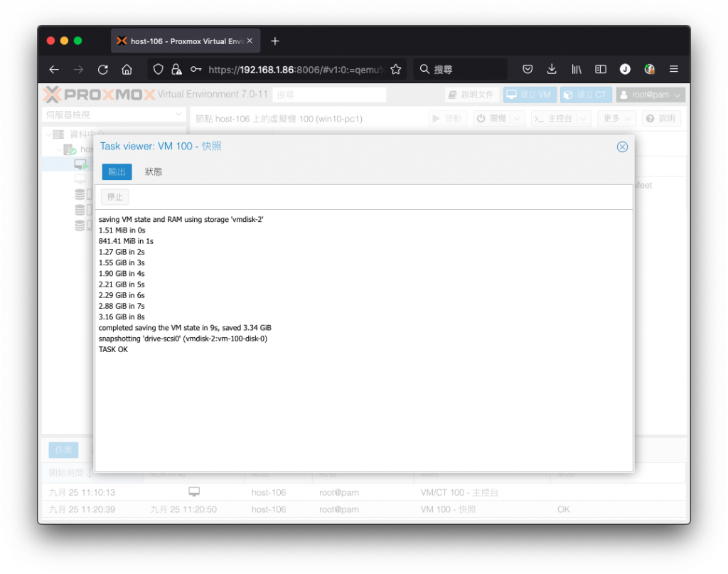Click the macOS green zoom window button
728x574 pixels.
[x=78, y=41]
